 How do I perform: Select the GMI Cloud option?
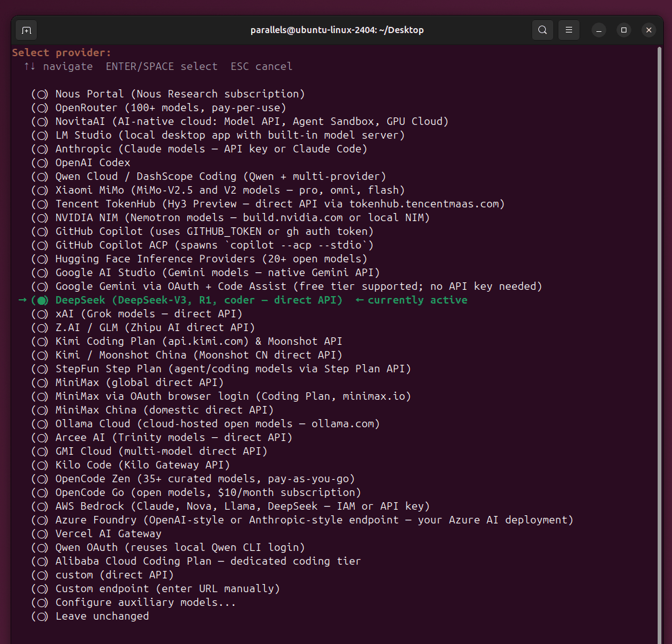click(149, 450)
